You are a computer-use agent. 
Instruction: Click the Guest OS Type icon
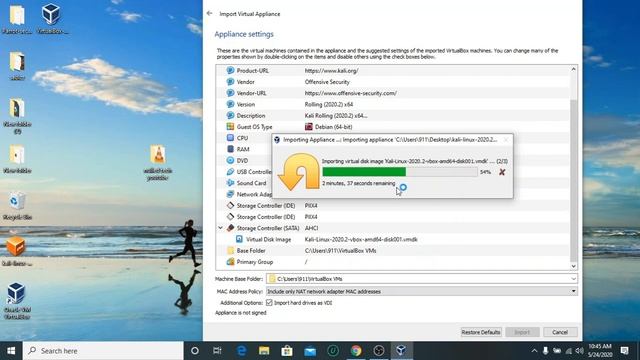pos(230,127)
